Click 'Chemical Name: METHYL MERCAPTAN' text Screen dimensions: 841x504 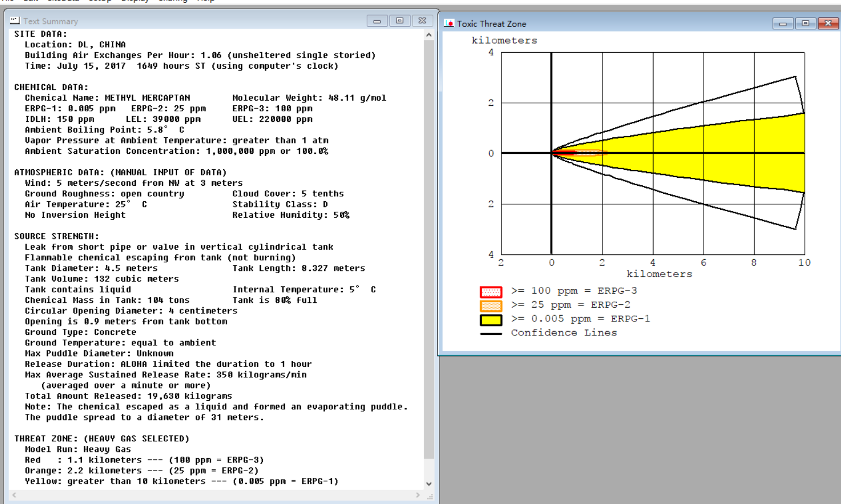tap(107, 98)
